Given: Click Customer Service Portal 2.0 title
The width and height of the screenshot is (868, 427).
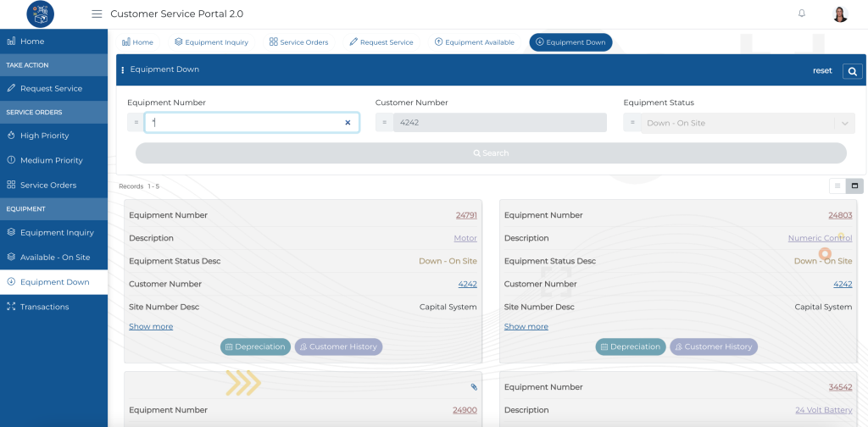Looking at the screenshot, I should 176,14.
